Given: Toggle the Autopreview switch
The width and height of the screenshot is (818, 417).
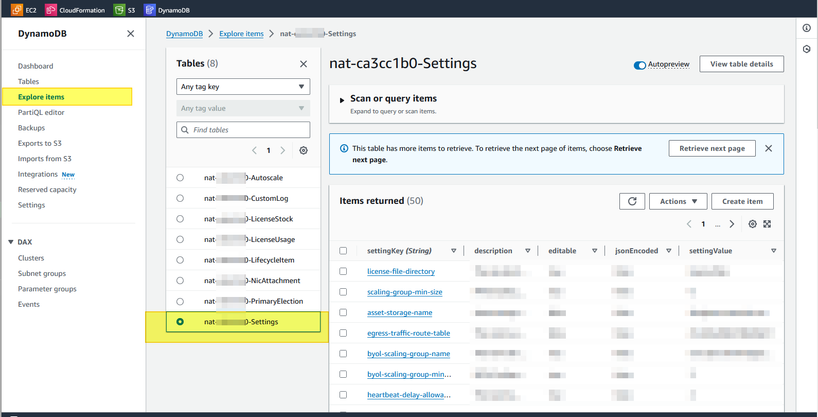Looking at the screenshot, I should [640, 65].
